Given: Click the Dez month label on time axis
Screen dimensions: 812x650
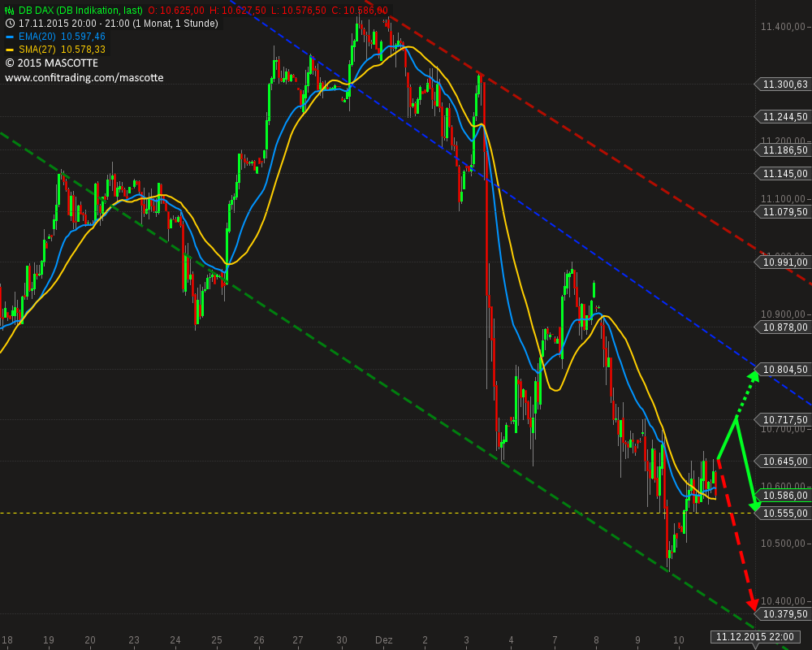Looking at the screenshot, I should point(384,640).
